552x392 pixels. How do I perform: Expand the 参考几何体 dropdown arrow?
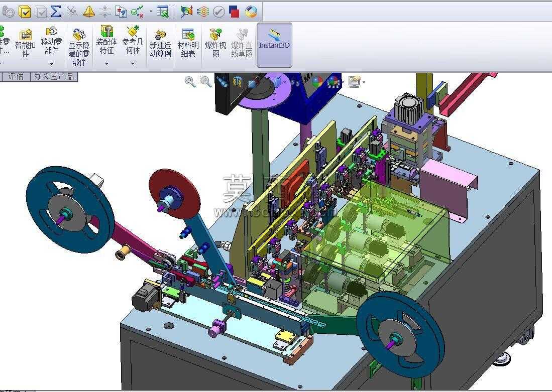[133, 64]
